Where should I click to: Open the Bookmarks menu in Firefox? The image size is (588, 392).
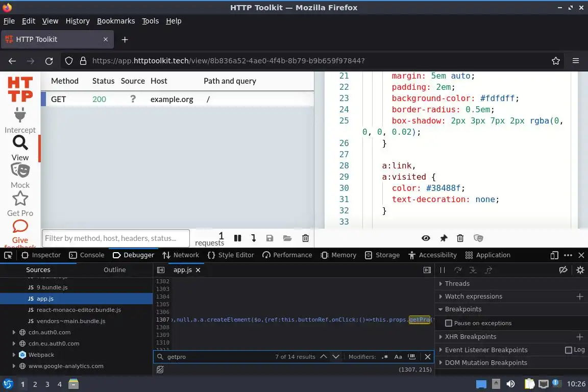pos(116,21)
